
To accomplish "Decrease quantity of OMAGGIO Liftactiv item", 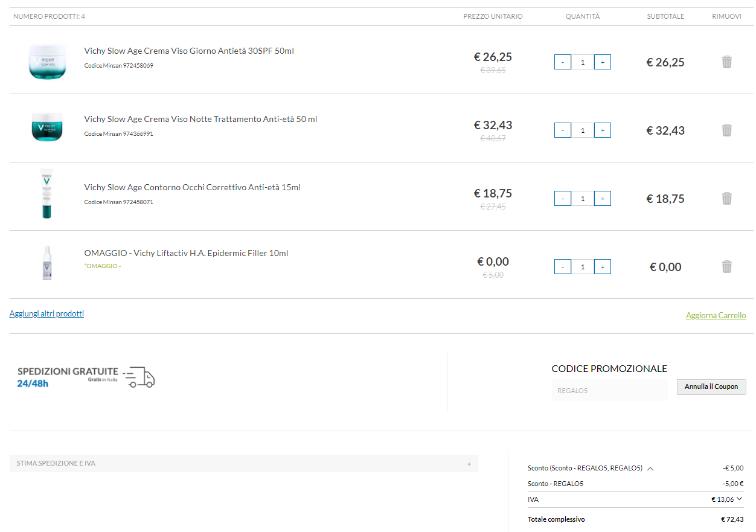I will coord(563,267).
